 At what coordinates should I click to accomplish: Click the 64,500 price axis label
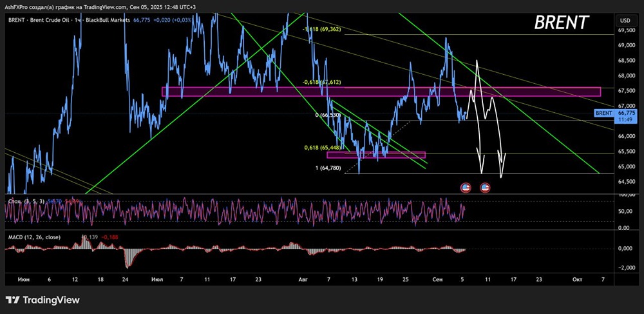(627, 182)
